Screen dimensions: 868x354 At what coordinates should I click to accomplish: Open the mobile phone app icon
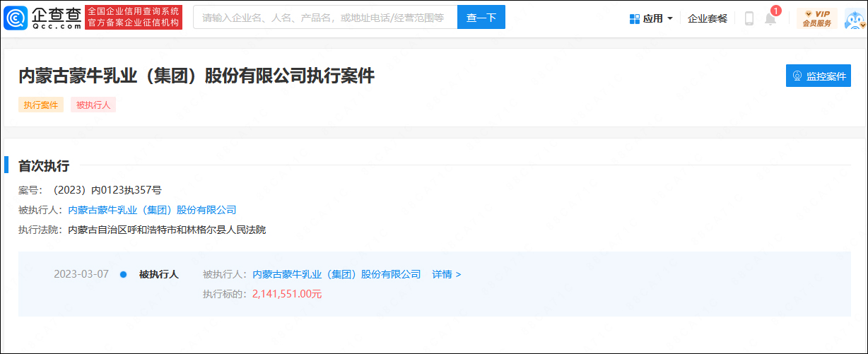coord(749,18)
